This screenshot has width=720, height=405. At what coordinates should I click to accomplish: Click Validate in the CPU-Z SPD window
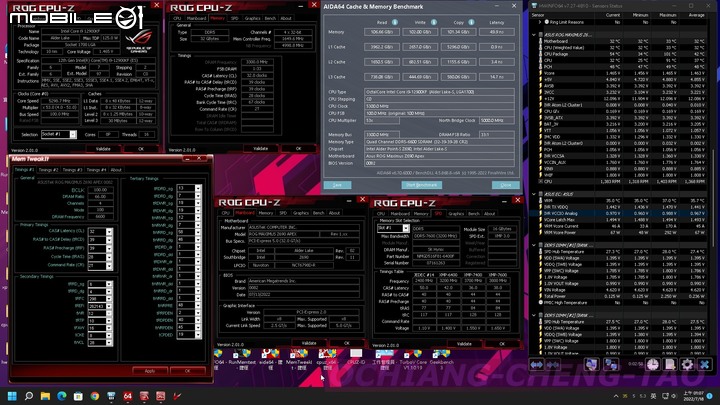[464, 343]
